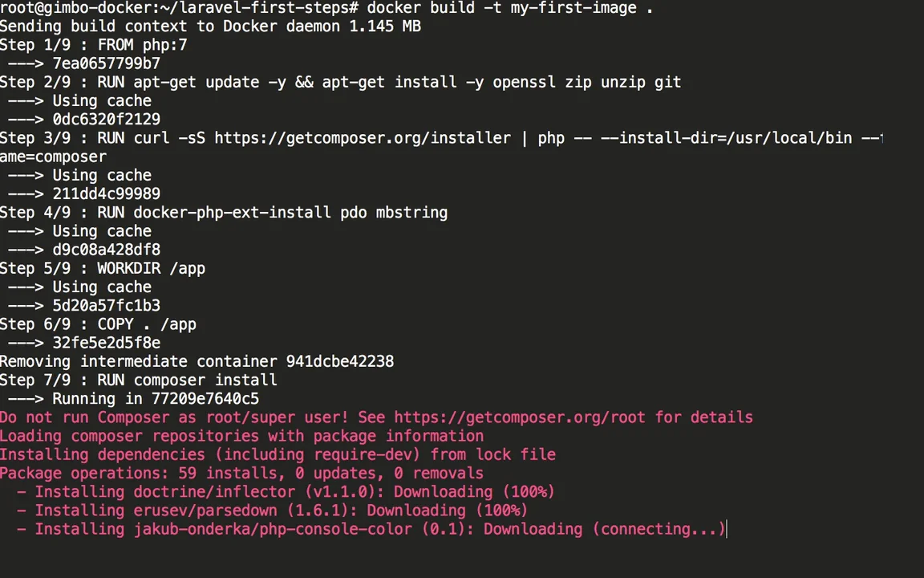Click the layer hash 0dc6320f2129

(106, 119)
